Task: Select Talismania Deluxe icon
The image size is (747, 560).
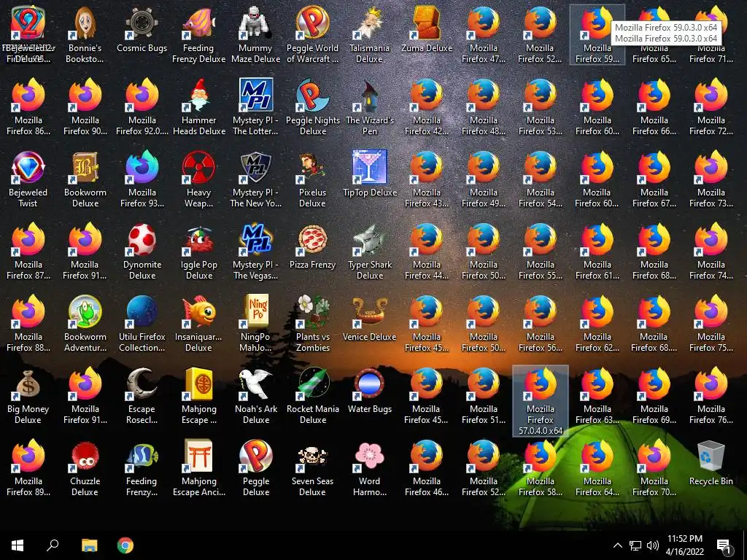Action: coord(370,34)
